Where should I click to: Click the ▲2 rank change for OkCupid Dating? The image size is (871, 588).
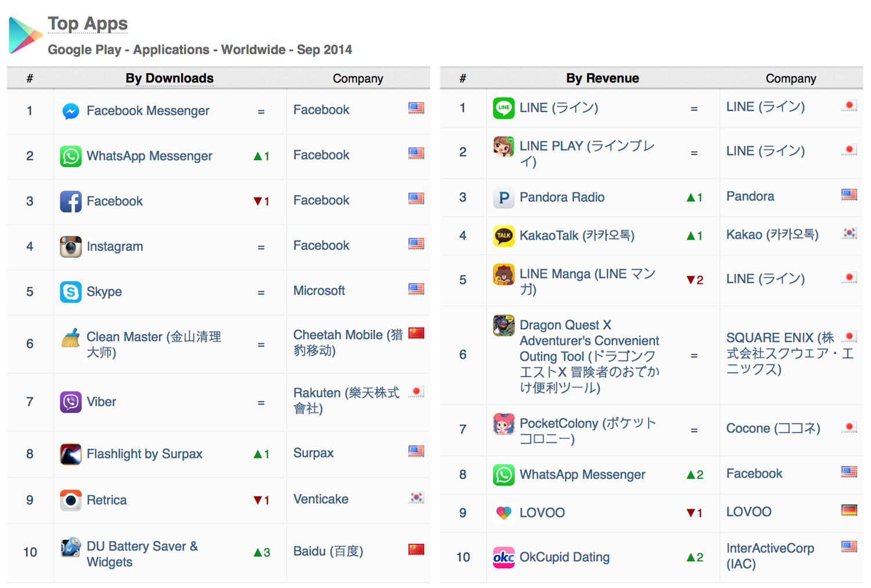(695, 558)
